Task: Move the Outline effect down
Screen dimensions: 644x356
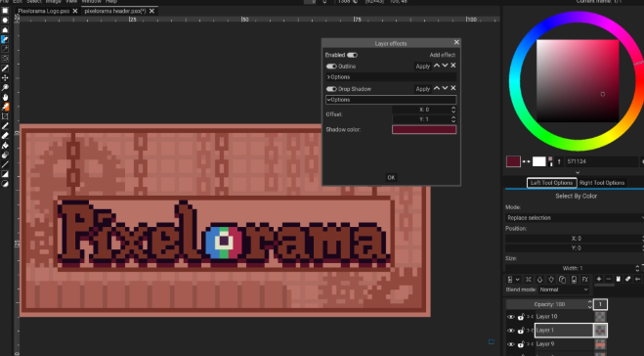Action: [x=445, y=66]
